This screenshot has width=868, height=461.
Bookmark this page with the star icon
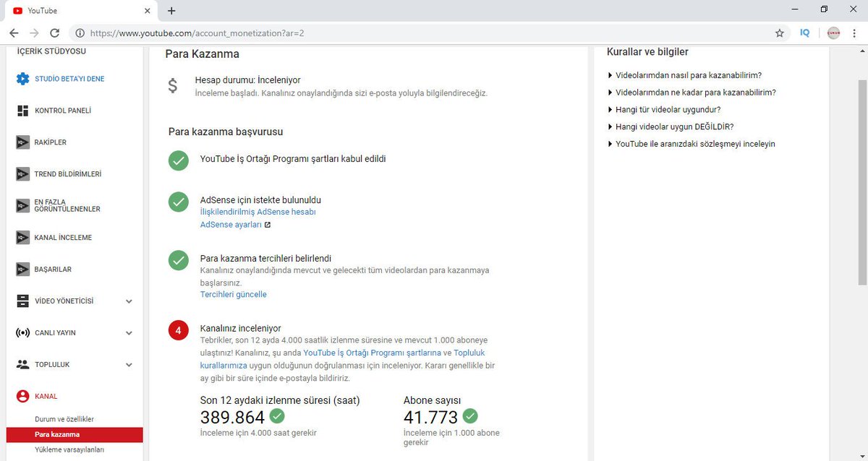tap(779, 33)
